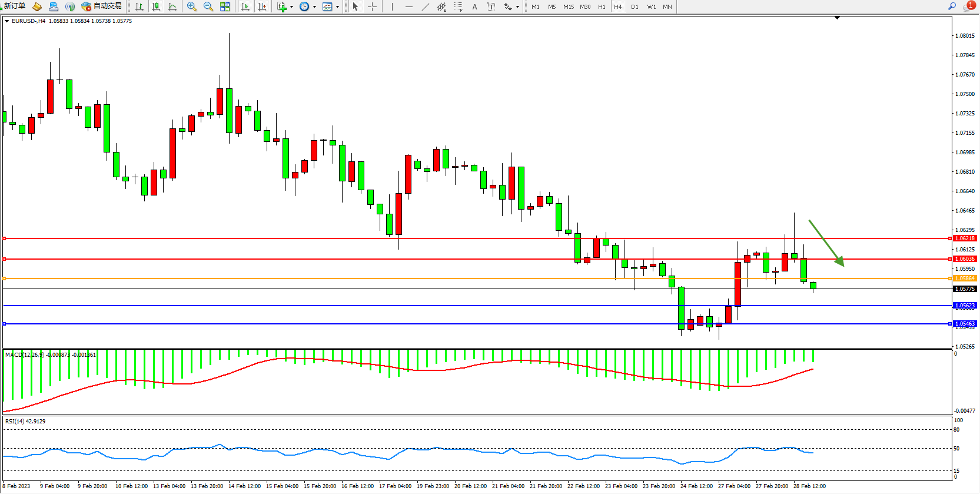980x494 pixels.
Task: Click the 新订单 new order button
Action: [15, 6]
